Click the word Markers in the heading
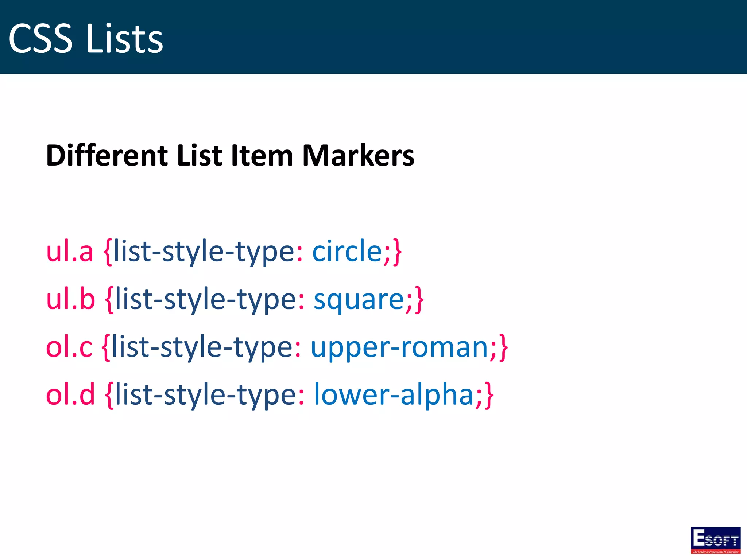747x560 pixels. [358, 156]
